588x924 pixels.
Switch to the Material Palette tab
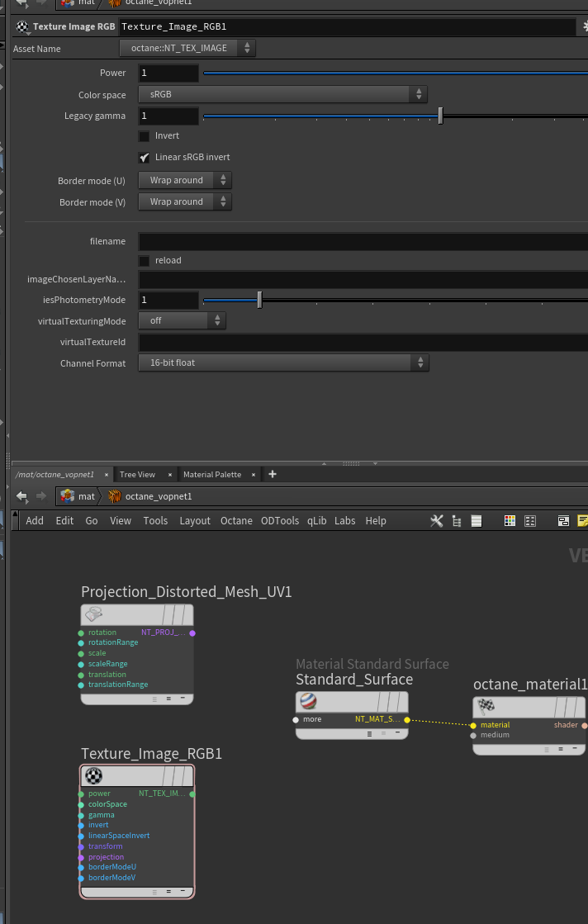point(212,474)
